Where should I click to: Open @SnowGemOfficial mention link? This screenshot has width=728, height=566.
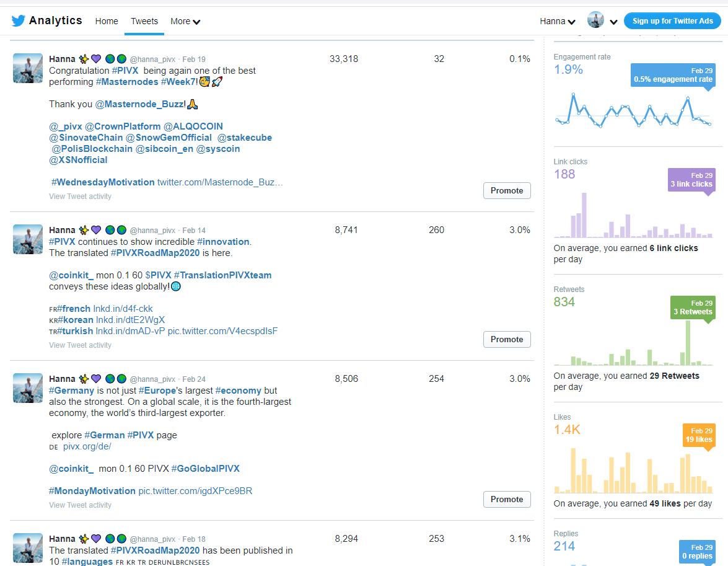[169, 138]
